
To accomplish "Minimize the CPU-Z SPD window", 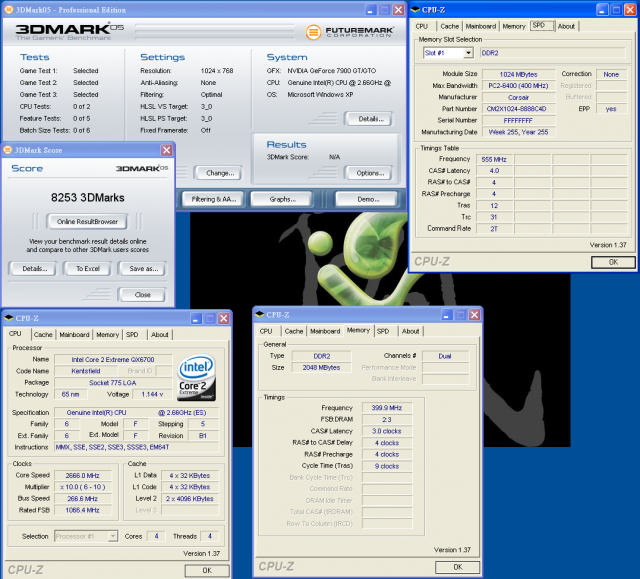I will pos(602,10).
